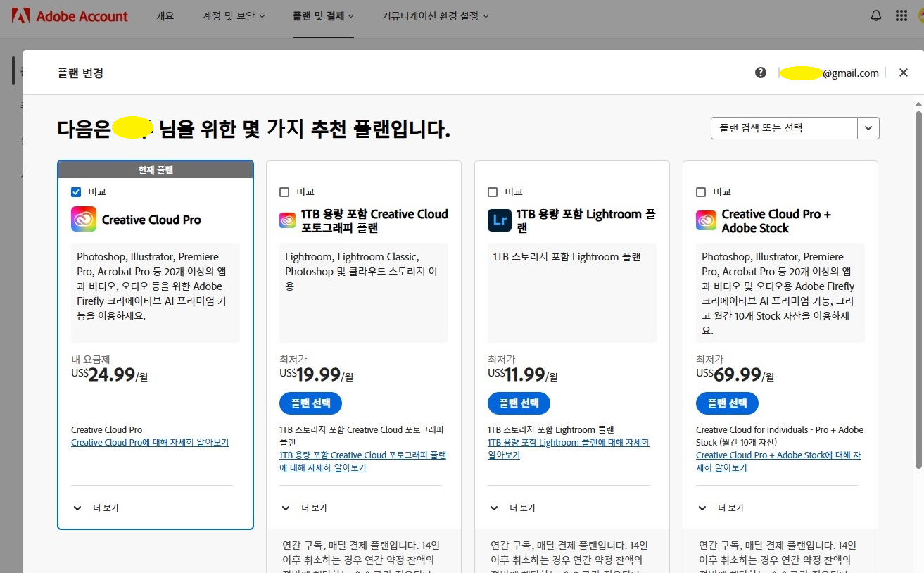The width and height of the screenshot is (924, 573).
Task: Click the 플랜 변경 dialog title
Action: 80,73
